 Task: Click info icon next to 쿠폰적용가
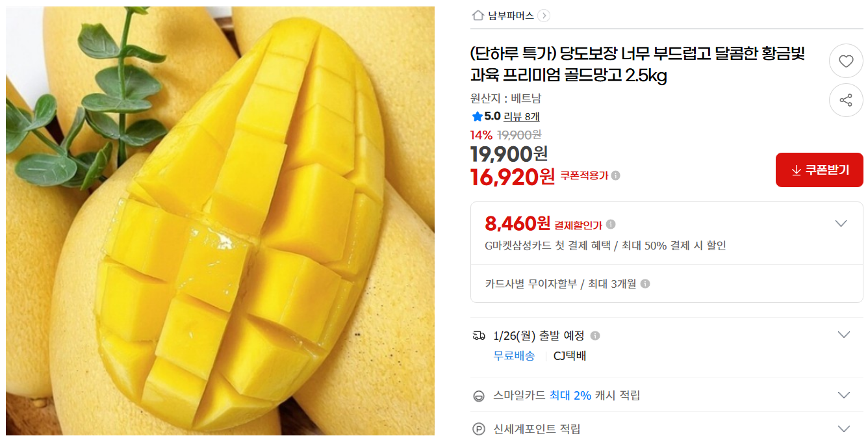(x=615, y=175)
